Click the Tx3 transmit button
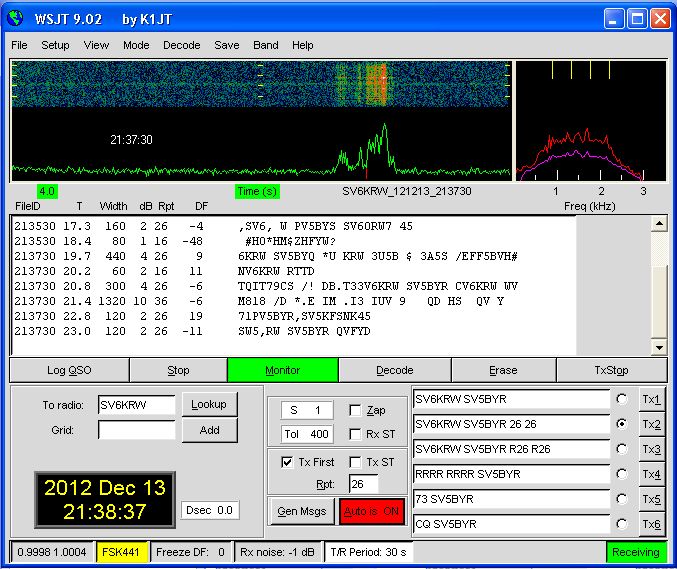The image size is (677, 569). 652,449
